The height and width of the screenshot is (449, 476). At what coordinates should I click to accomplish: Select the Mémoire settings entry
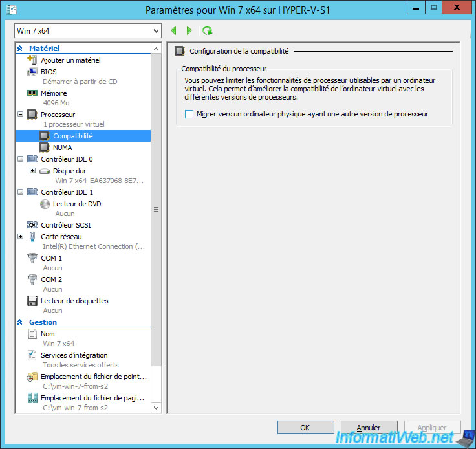[x=54, y=93]
